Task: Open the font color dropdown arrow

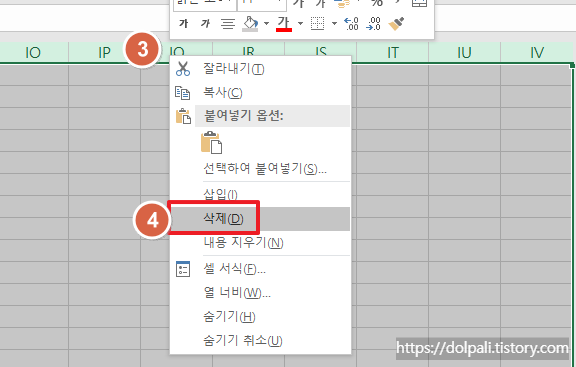Action: [300, 24]
